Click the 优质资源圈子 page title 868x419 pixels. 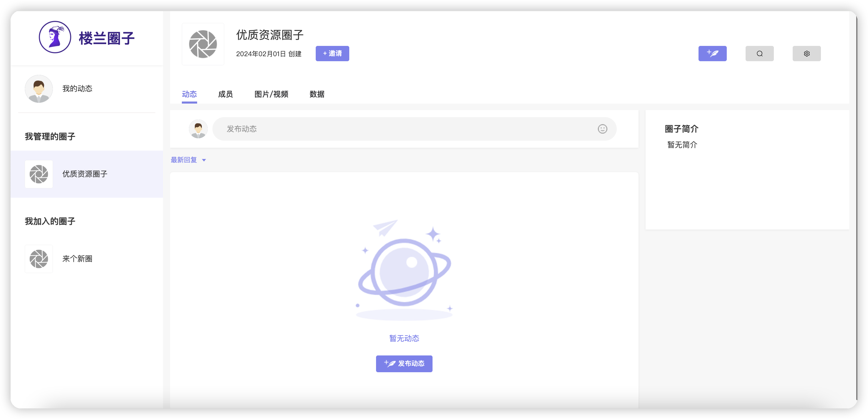pyautogui.click(x=270, y=35)
